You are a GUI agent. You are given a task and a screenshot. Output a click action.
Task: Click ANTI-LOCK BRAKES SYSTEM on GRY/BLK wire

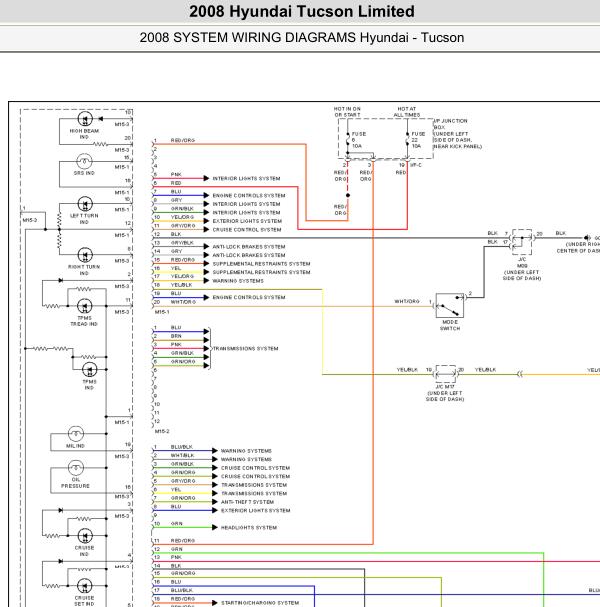point(249,247)
